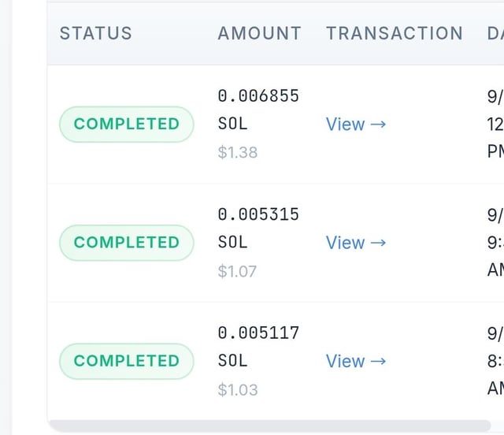Click the horizontal scrollbar below the table
Viewport: 504px width, 435px height.
pyautogui.click(x=268, y=426)
